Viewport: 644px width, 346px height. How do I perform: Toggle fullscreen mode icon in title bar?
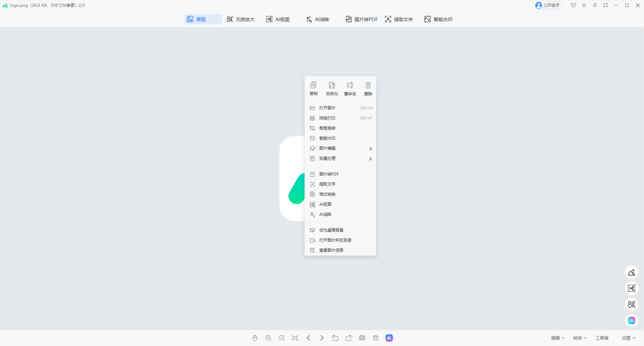coord(606,5)
